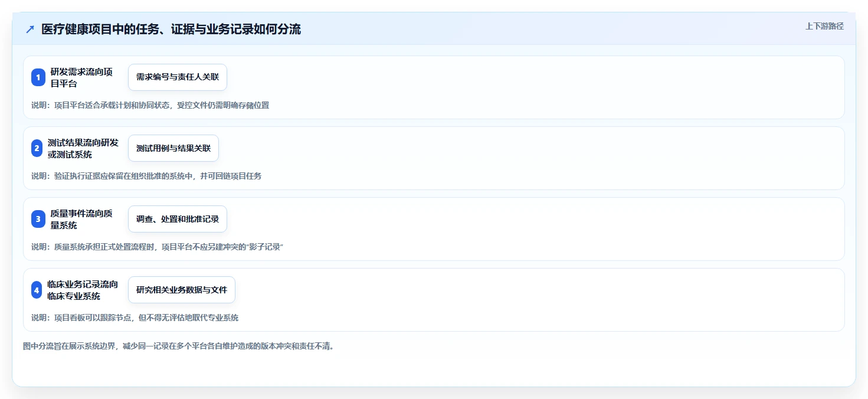Screen dimensions: 868x399
Task: Click the step 3 number badge
Action: (38, 219)
